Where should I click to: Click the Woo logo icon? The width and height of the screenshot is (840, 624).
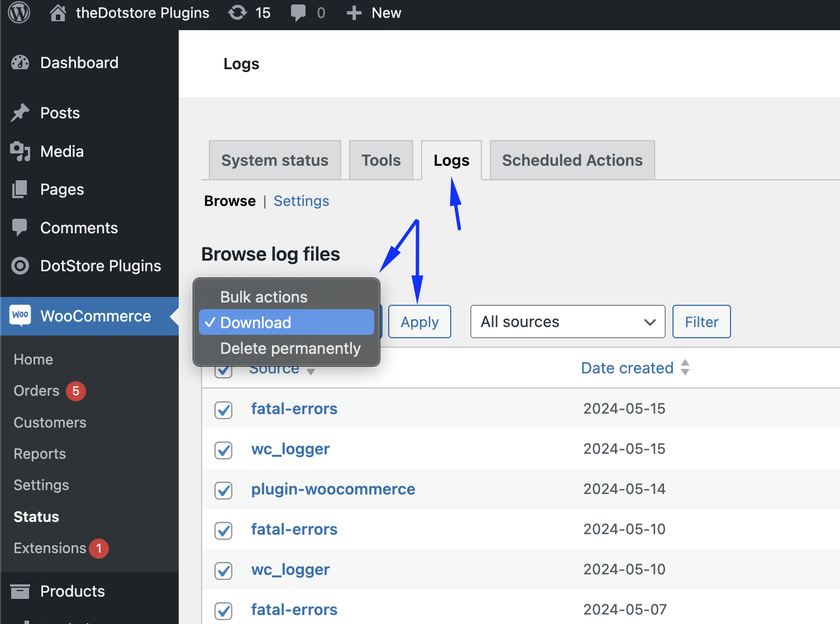21,315
